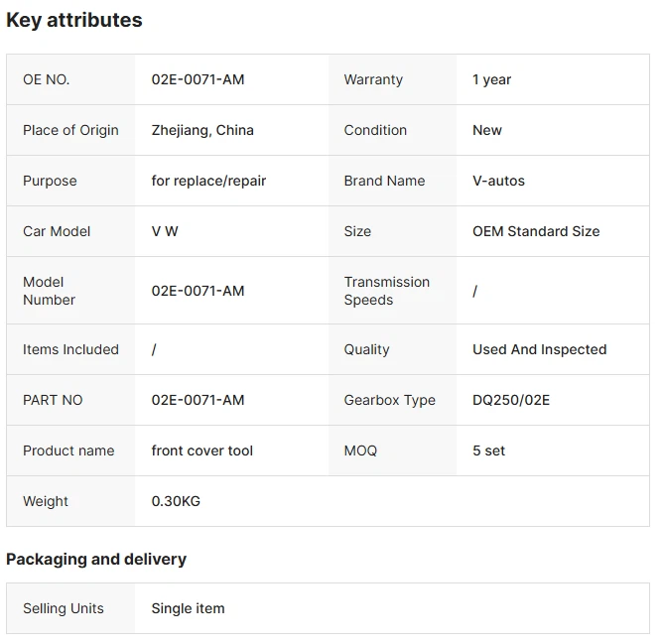This screenshot has height=644, width=664.
Task: Select the Transmission Speeds label
Action: (386, 291)
